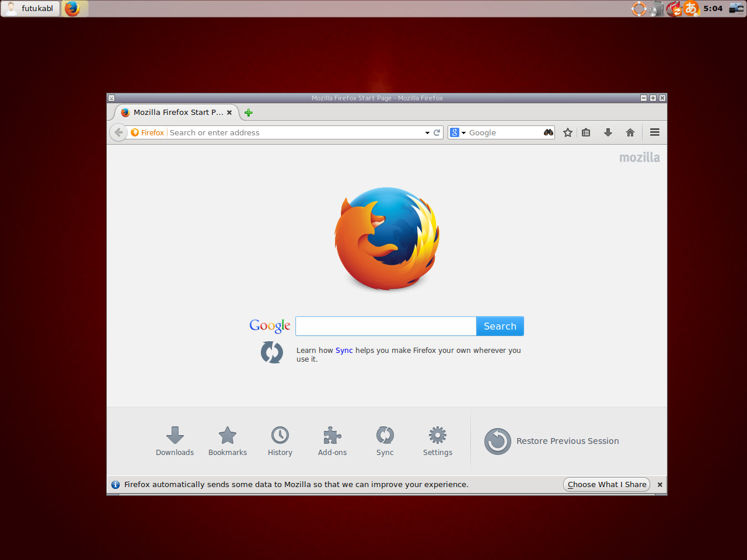Click the binoculars search icon
747x560 pixels.
coord(549,132)
